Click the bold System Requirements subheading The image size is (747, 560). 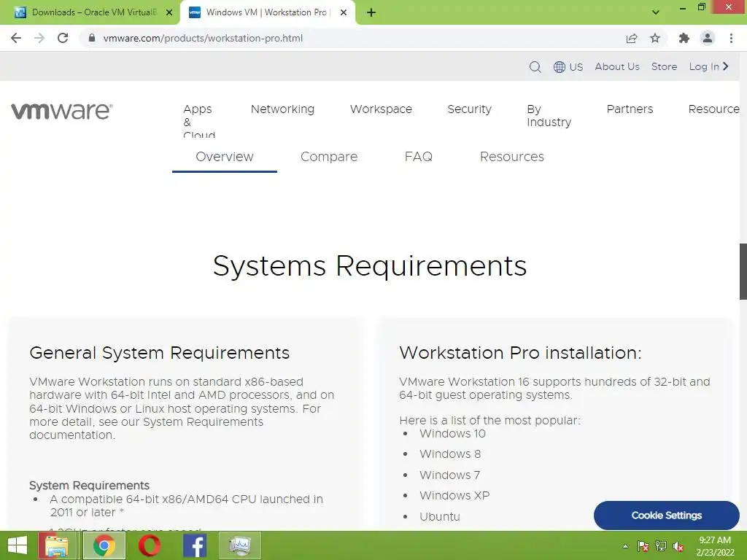pos(89,485)
